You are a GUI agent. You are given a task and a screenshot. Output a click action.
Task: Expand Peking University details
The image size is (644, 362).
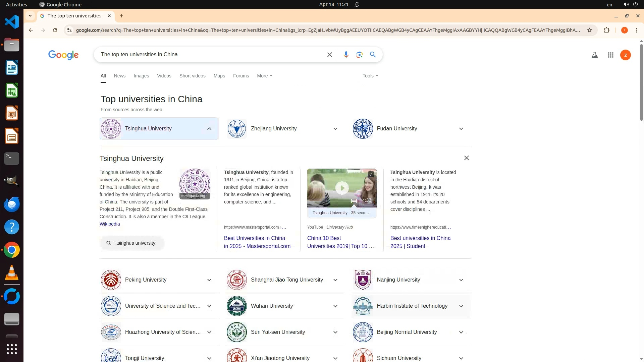[209, 280]
